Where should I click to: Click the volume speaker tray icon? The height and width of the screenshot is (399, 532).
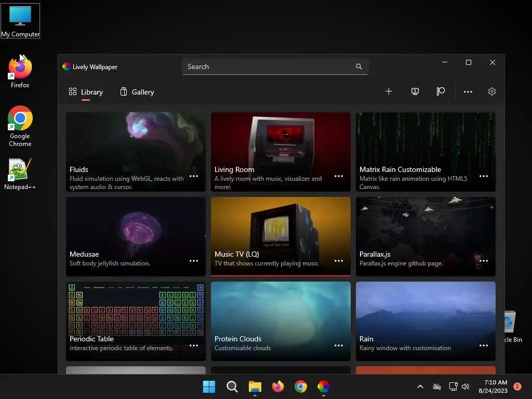465,387
